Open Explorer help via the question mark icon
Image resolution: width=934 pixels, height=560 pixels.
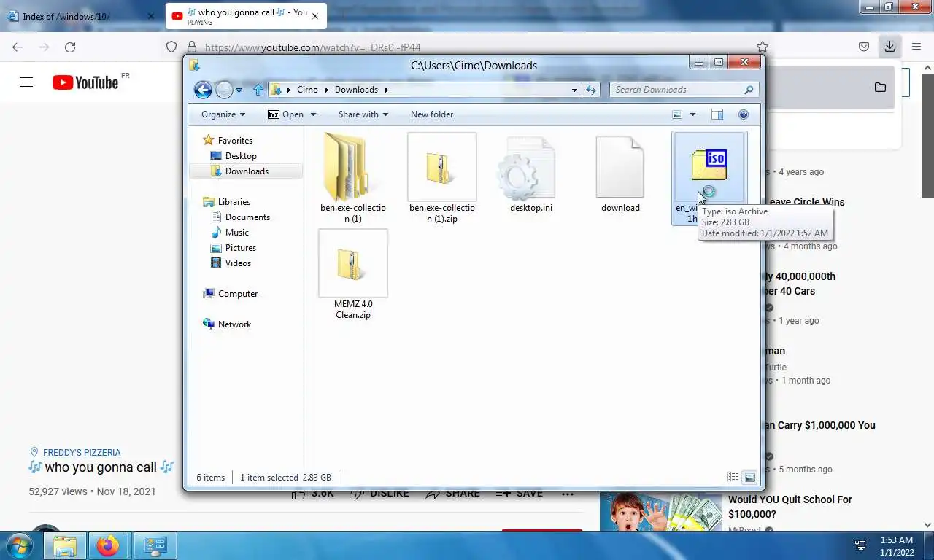[x=744, y=114]
